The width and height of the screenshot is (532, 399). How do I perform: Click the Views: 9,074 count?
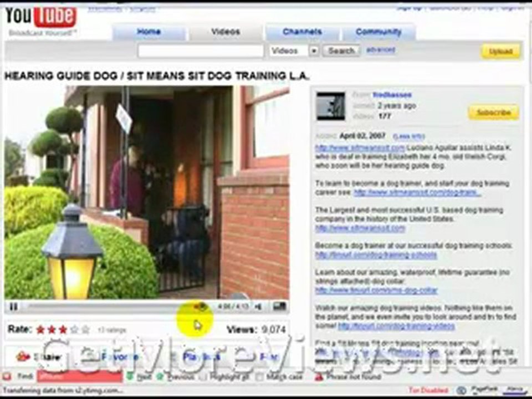[256, 329]
